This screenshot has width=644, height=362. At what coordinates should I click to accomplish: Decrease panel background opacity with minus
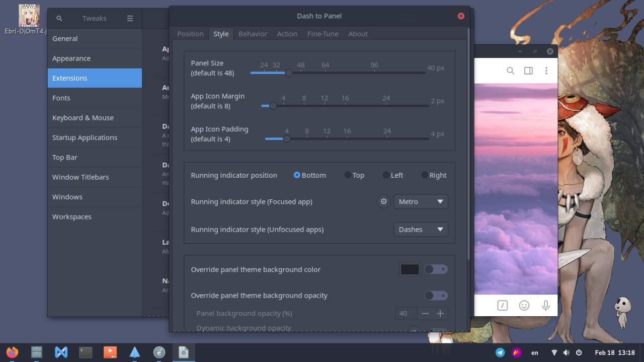[425, 314]
